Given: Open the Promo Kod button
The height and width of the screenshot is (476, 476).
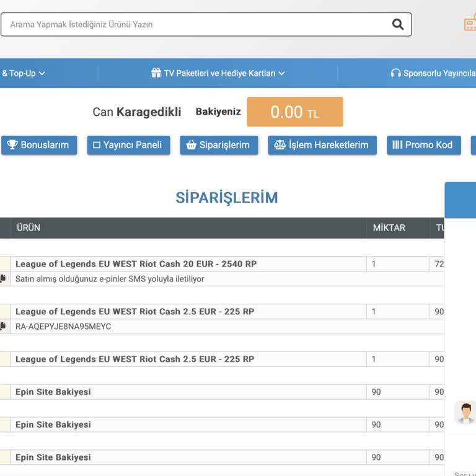Looking at the screenshot, I should coord(424,145).
